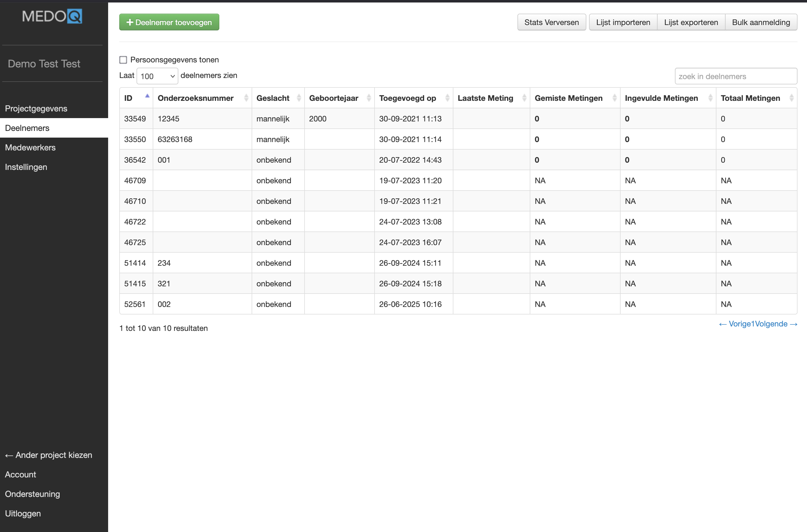The height and width of the screenshot is (532, 807).
Task: Click the Onderzoeksnummer column header label
Action: [195, 98]
